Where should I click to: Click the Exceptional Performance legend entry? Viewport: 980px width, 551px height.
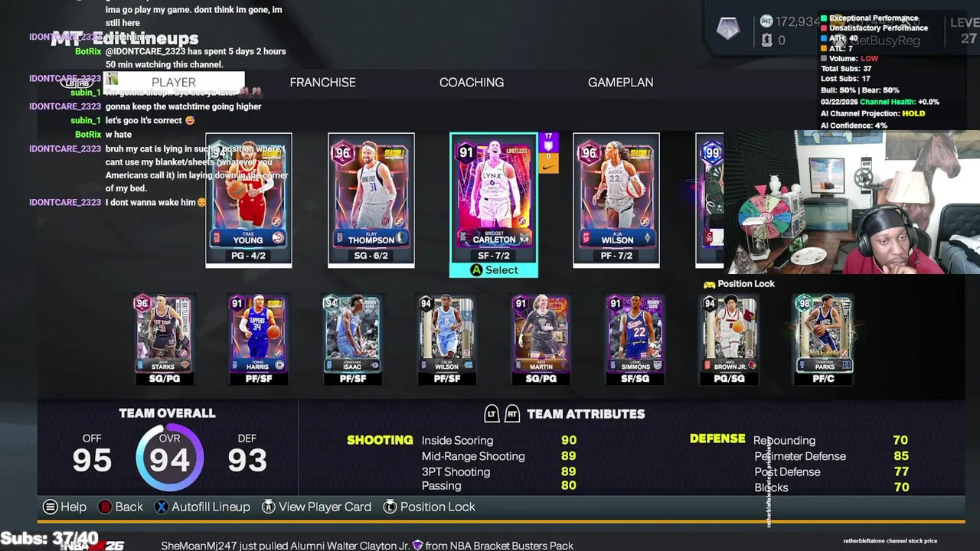(869, 18)
